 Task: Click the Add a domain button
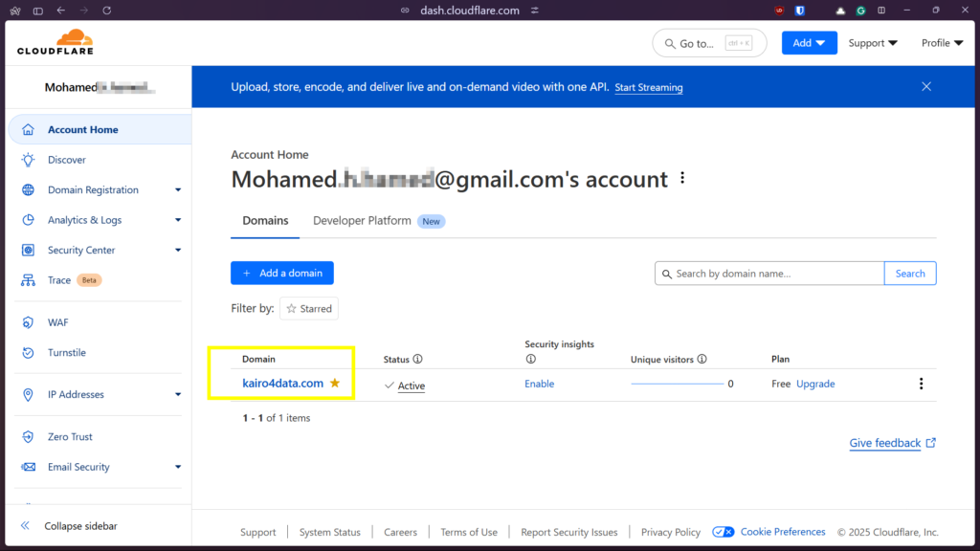(282, 273)
